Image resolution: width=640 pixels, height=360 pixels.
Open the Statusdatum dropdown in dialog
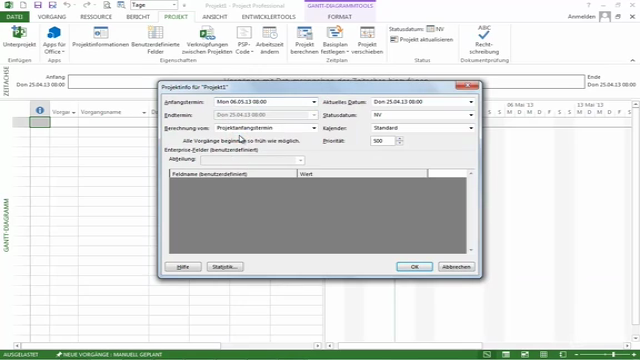click(x=471, y=115)
